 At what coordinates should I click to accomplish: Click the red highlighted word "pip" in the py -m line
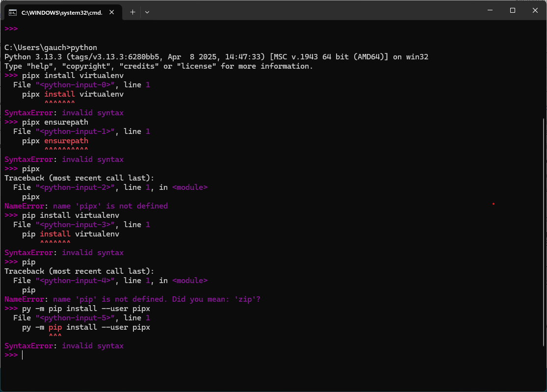pyautogui.click(x=55, y=327)
